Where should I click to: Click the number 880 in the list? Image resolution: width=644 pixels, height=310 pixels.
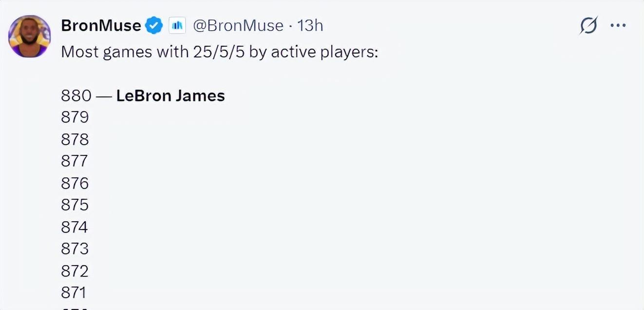pyautogui.click(x=76, y=96)
